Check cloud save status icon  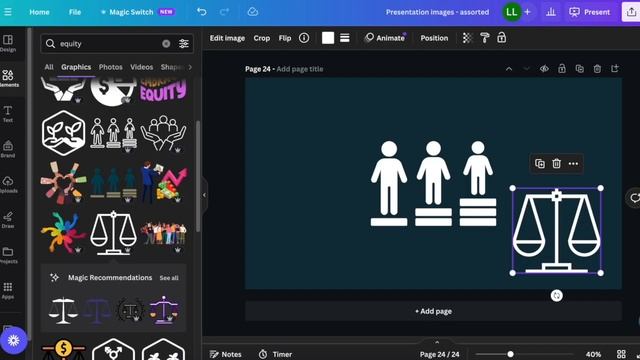click(253, 12)
